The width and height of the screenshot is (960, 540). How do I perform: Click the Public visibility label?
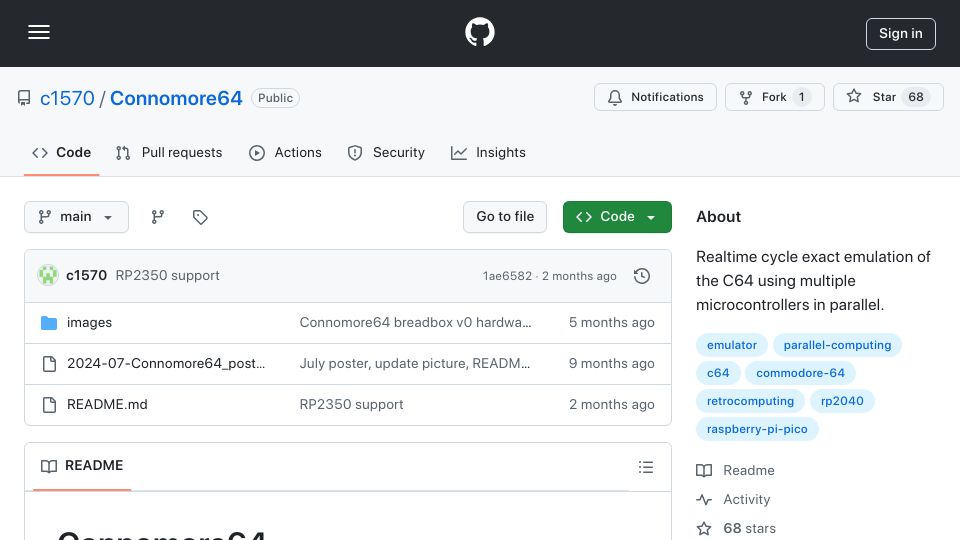coord(276,98)
